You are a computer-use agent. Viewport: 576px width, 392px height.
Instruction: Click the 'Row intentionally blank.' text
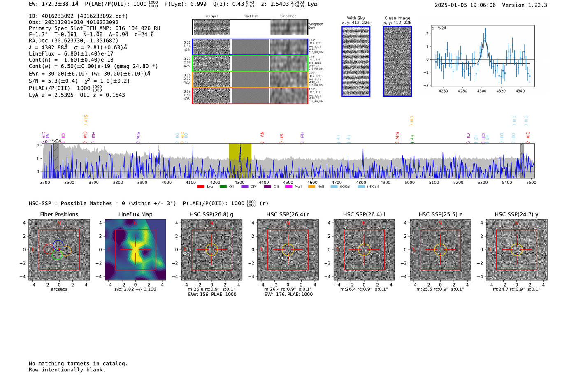tap(67, 370)
